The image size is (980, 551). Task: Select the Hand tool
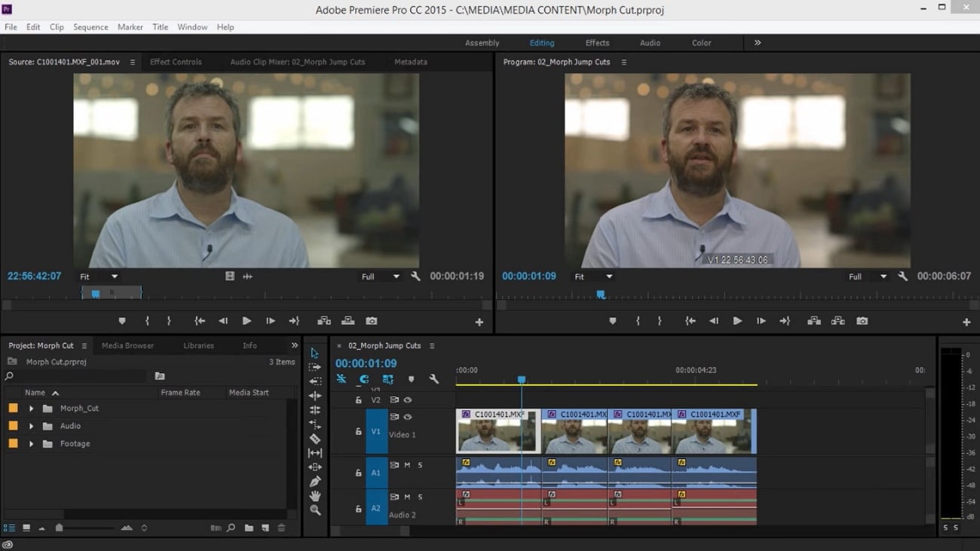click(x=315, y=496)
